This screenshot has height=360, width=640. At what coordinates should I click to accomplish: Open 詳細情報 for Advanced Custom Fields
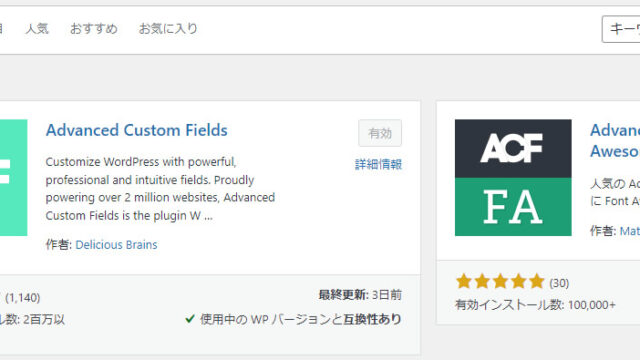tap(378, 164)
